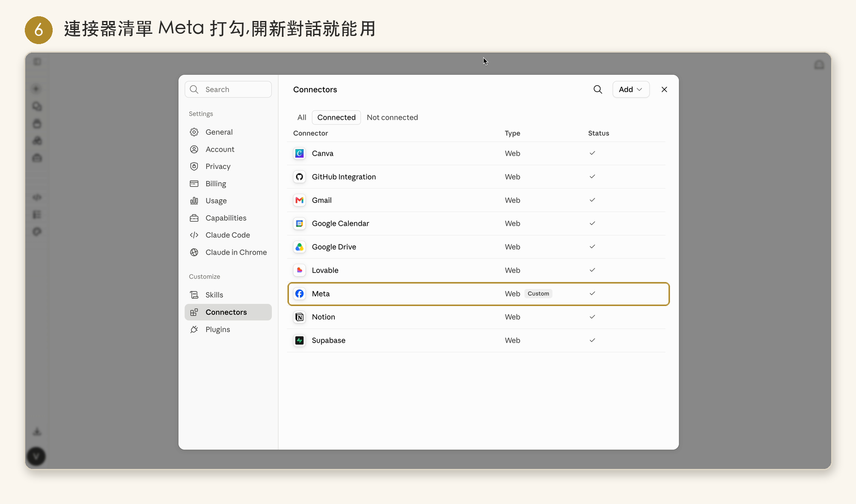856x504 pixels.
Task: Click the General gear icon
Action: tap(194, 132)
